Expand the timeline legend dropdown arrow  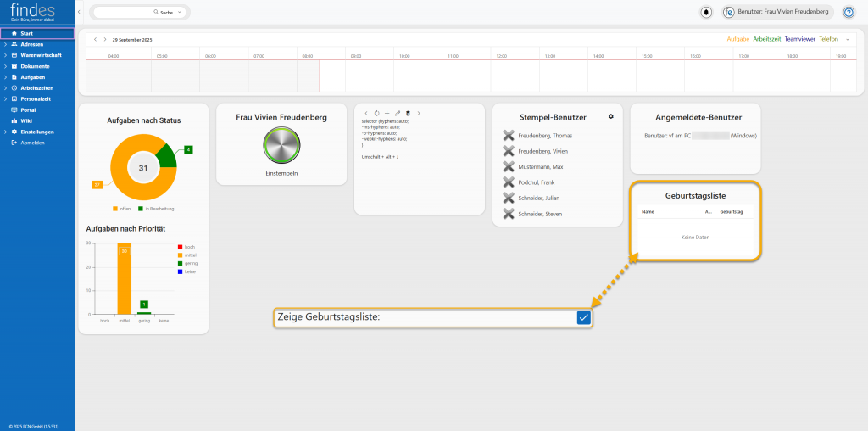coord(847,39)
